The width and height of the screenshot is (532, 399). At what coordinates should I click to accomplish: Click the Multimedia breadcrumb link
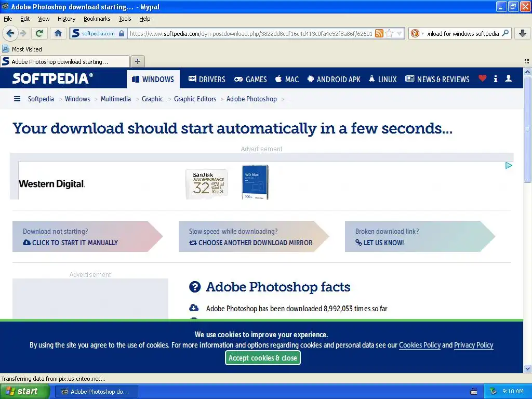pyautogui.click(x=116, y=99)
